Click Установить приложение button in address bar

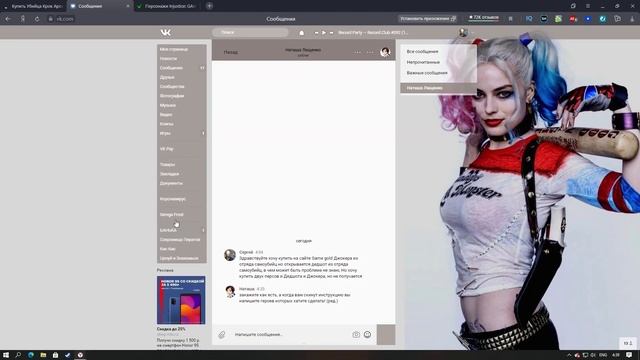[428, 18]
